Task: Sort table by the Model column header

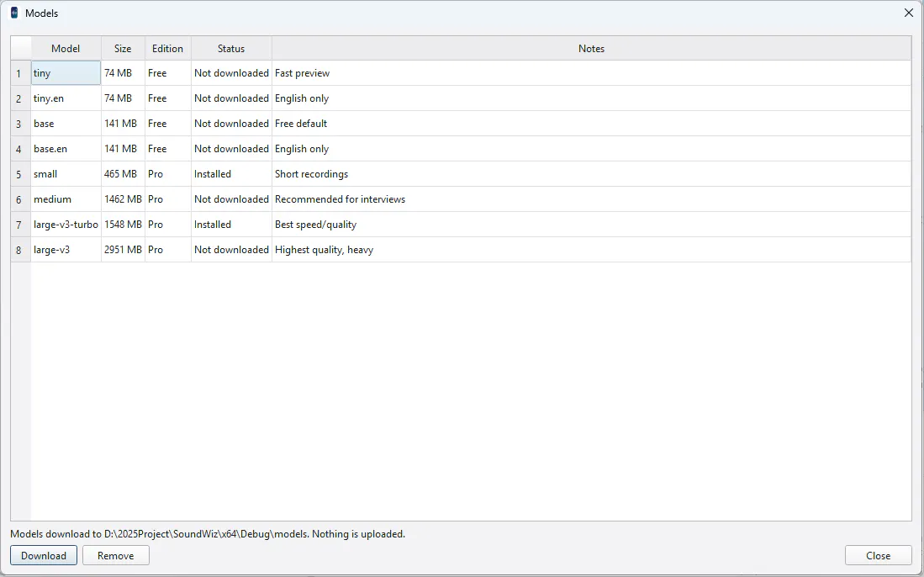Action: (x=66, y=48)
